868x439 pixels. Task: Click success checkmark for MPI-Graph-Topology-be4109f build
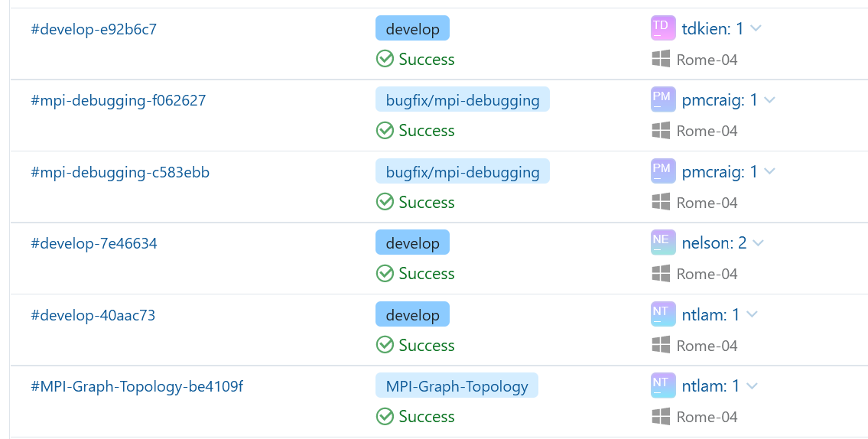(x=385, y=416)
